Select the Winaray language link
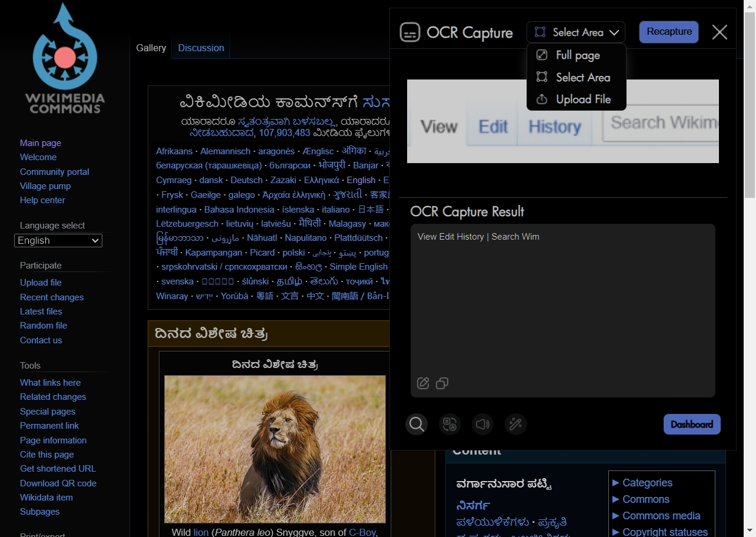This screenshot has width=756, height=537. (x=172, y=296)
